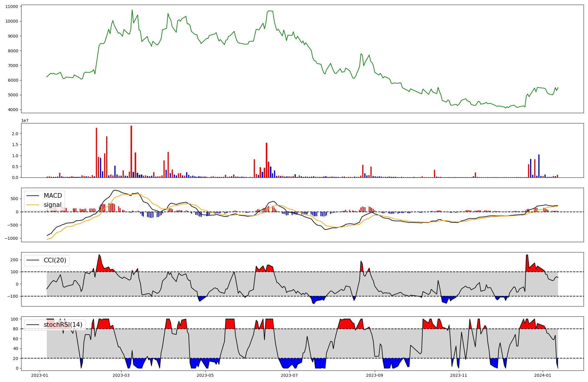The image size is (588, 382).
Task: Click the CCI(20) legend label
Action: pos(55,260)
